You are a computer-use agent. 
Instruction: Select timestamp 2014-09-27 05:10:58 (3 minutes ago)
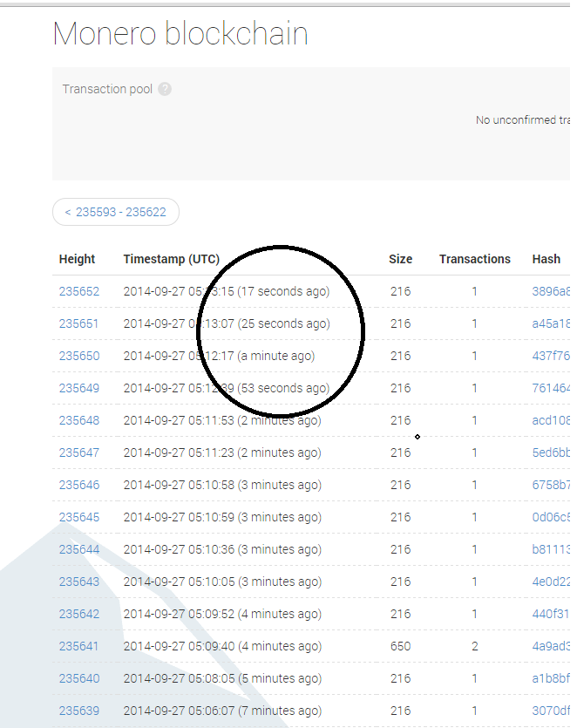[222, 485]
